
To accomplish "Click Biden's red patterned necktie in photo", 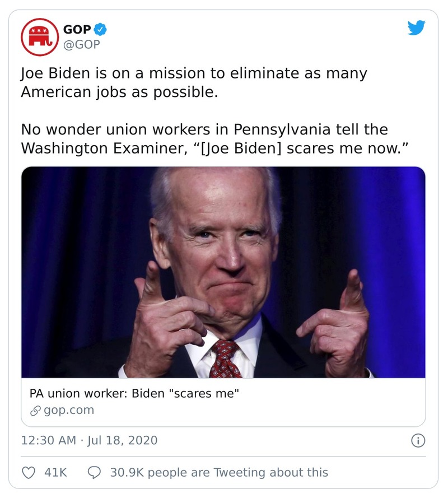I will pos(225,359).
